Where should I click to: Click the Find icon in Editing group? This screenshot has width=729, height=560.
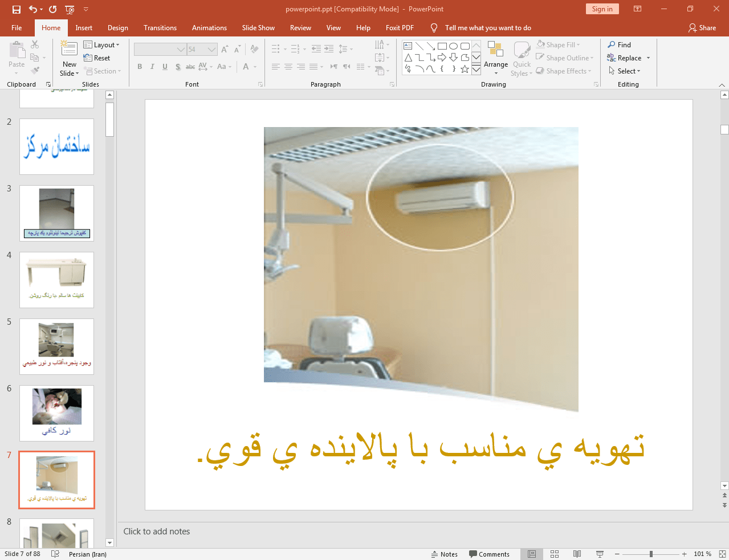(x=619, y=45)
